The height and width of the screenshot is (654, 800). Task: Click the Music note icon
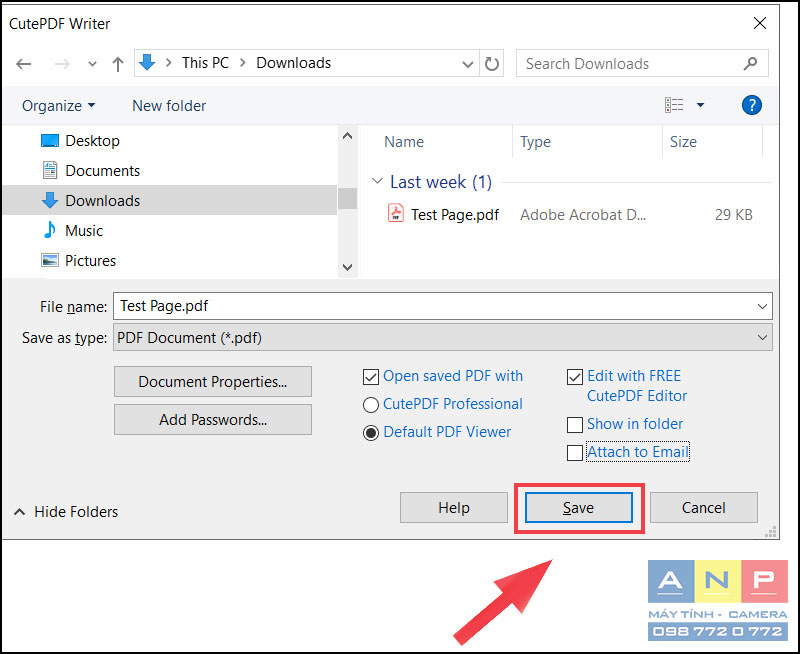pyautogui.click(x=49, y=230)
